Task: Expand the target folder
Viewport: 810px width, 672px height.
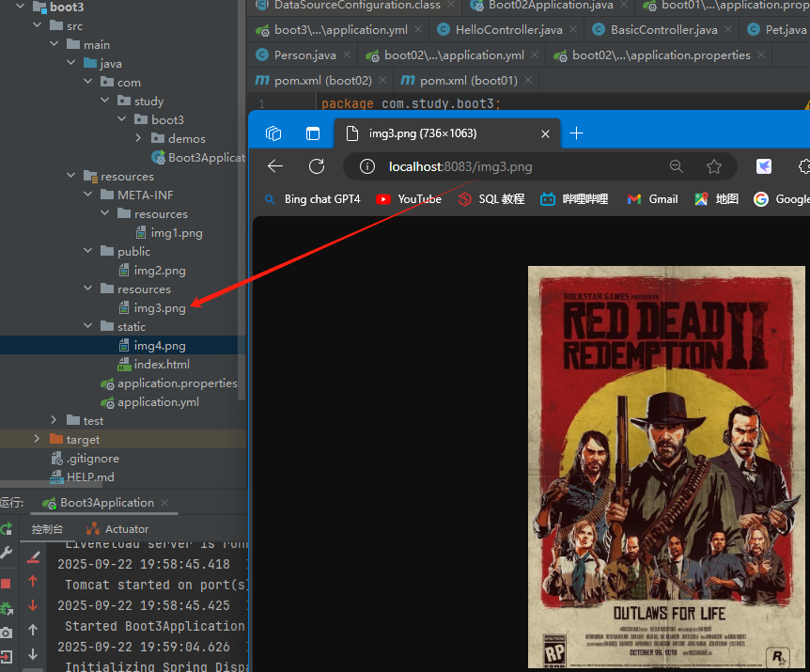Action: 37,439
